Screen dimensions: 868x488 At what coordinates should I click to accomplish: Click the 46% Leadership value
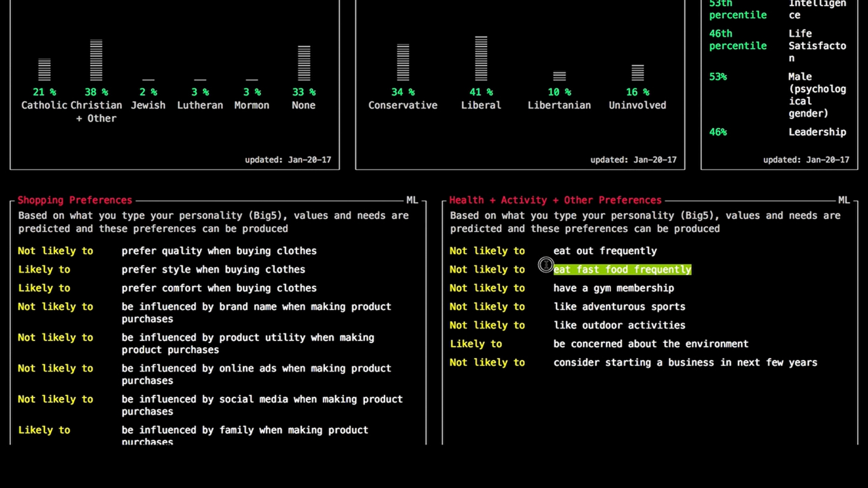click(x=718, y=132)
